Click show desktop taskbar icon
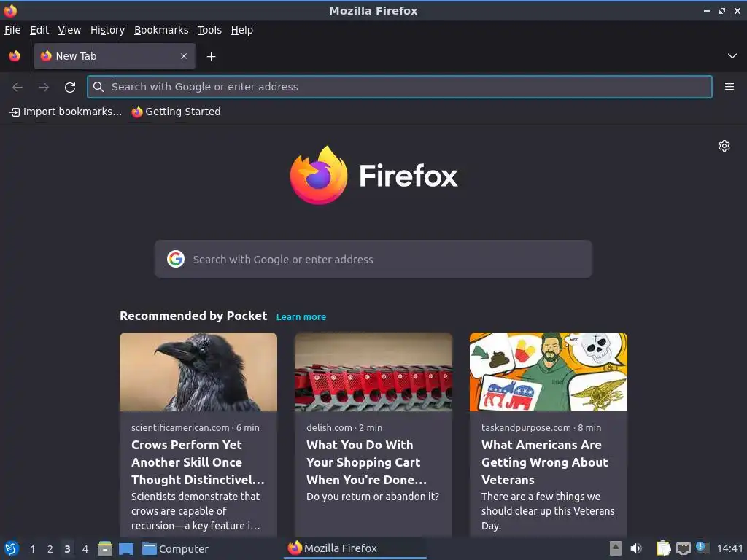 point(126,549)
